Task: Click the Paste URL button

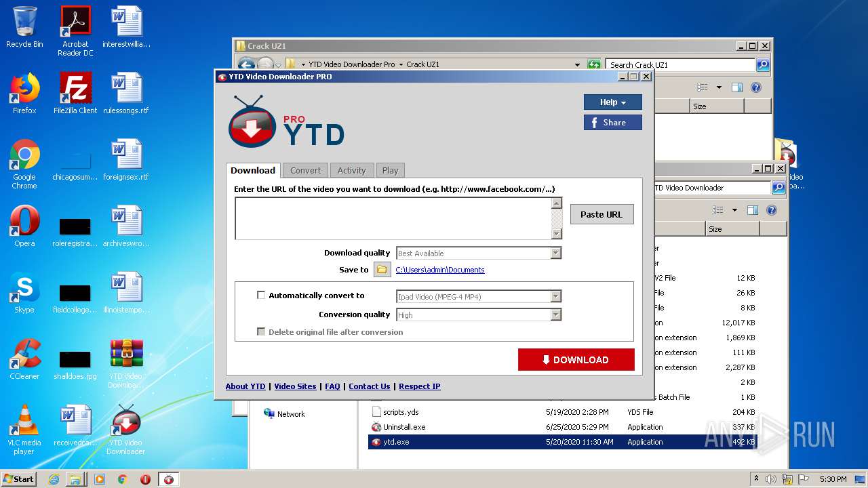Action: point(601,214)
